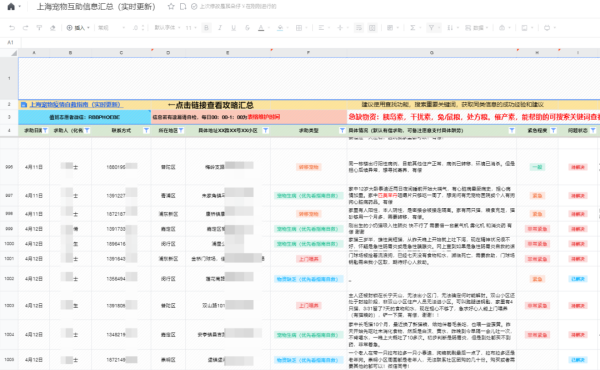600x370 pixels.
Task: Toggle bold formatting
Action: pos(206,28)
